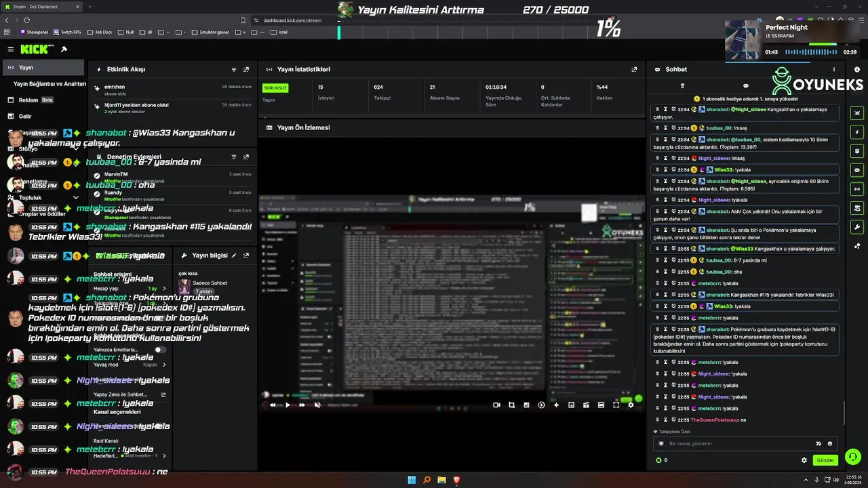
Task: Pop out the Etkinlik Akışı panel
Action: click(x=246, y=69)
